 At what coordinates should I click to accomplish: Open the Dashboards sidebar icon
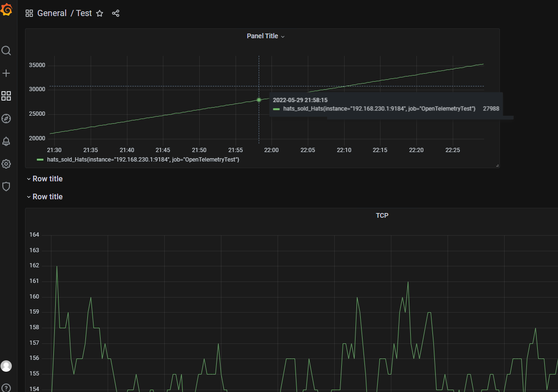tap(6, 96)
